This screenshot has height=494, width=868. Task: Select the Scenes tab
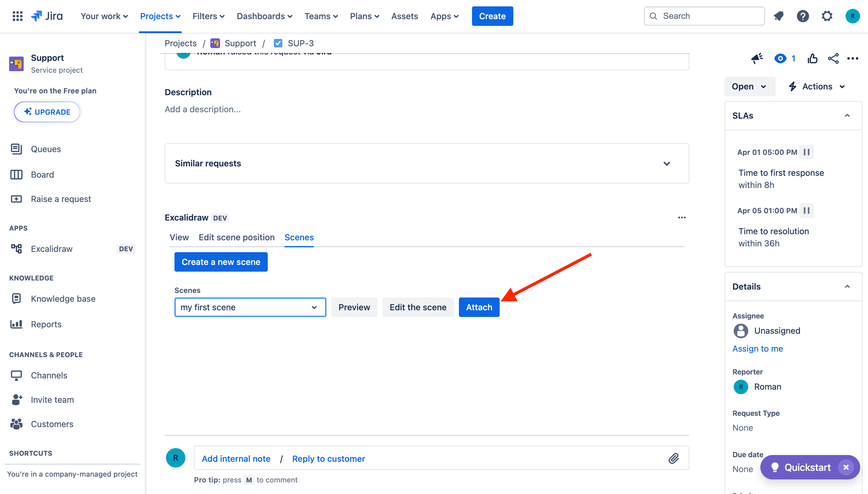point(299,237)
